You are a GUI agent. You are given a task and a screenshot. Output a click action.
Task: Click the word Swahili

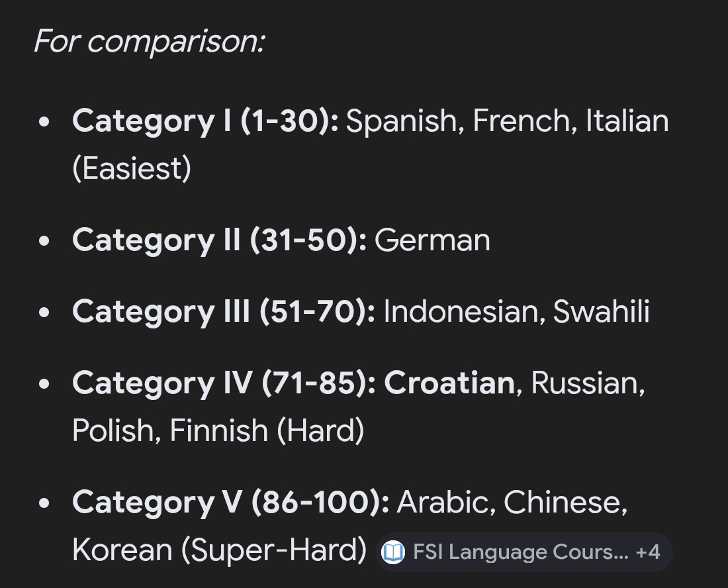coord(601,311)
